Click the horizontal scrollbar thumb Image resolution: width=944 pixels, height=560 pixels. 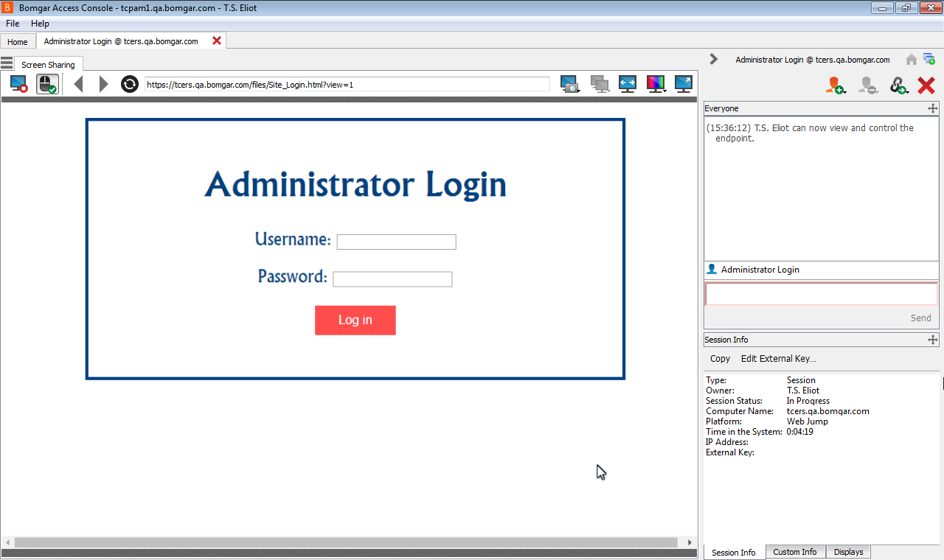pos(346,542)
